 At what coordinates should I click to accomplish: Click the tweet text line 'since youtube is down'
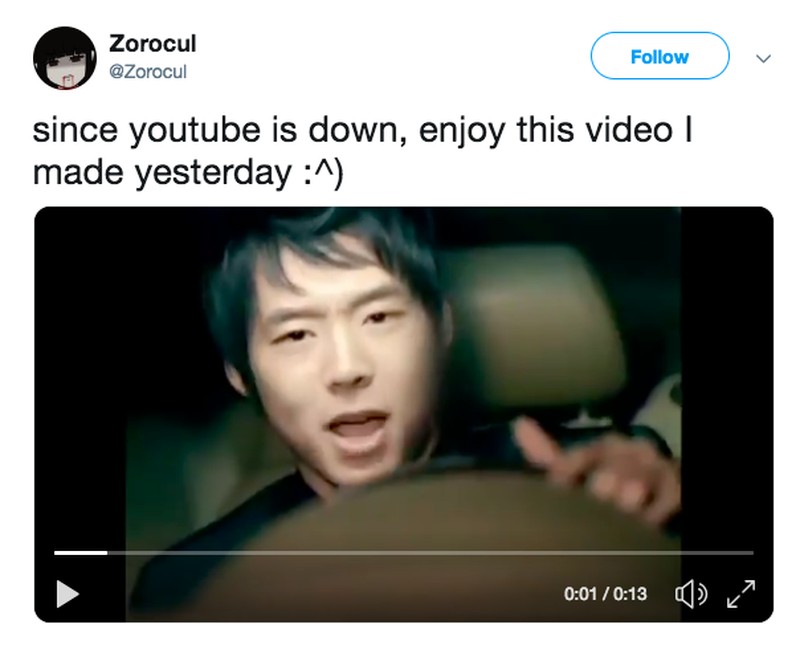tap(215, 130)
